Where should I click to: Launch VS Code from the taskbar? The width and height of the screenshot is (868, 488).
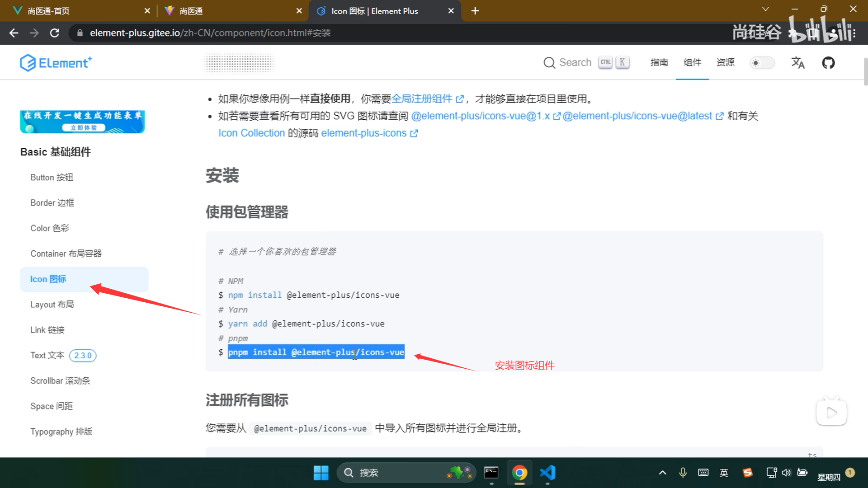tap(547, 473)
